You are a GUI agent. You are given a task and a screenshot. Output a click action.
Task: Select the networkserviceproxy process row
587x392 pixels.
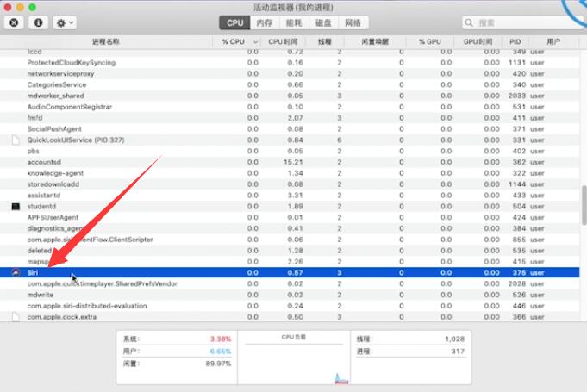pyautogui.click(x=290, y=74)
